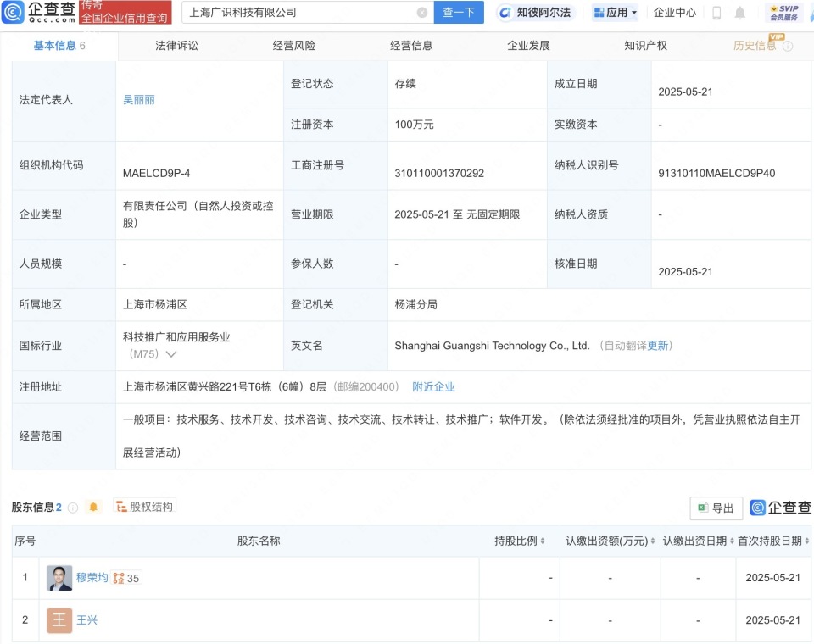Screen dimensions: 814x644
Task: Select registration authority 杨浦分局
Action: pyautogui.click(x=415, y=304)
